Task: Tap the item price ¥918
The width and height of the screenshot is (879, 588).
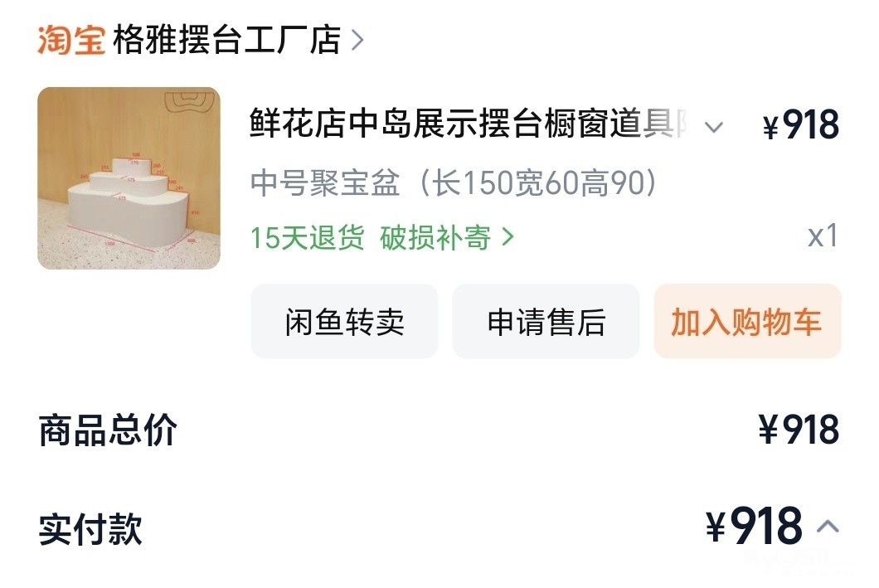Action: pos(801,125)
